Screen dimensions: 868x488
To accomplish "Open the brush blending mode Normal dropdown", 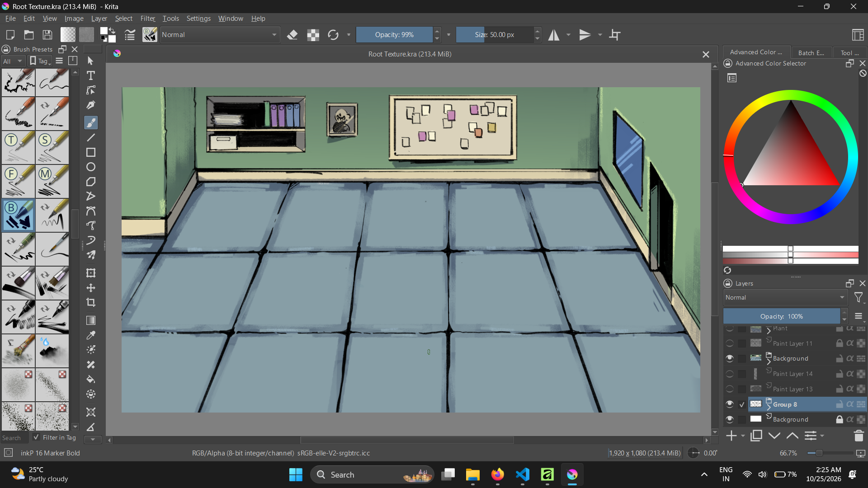I will tap(219, 35).
